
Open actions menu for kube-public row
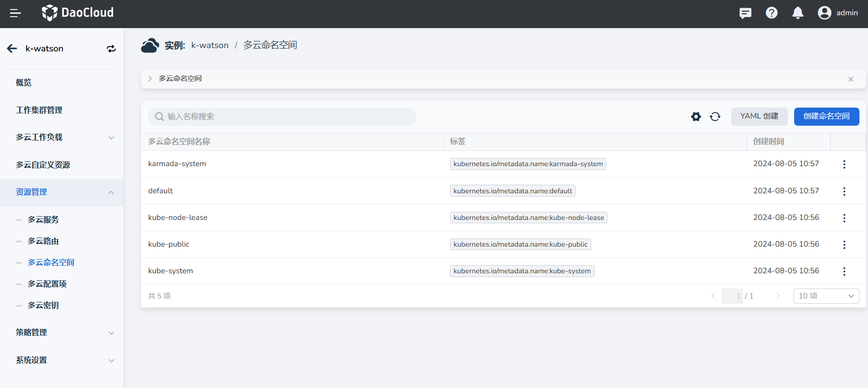point(844,245)
